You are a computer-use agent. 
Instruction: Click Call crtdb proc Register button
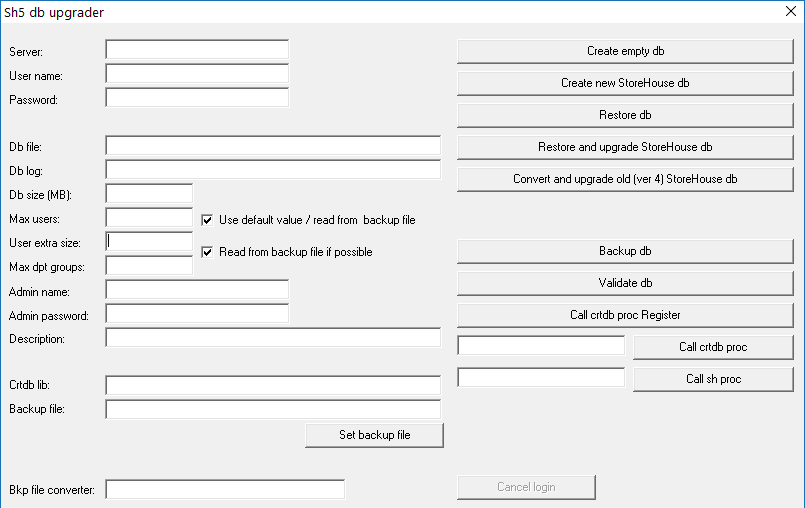(625, 315)
